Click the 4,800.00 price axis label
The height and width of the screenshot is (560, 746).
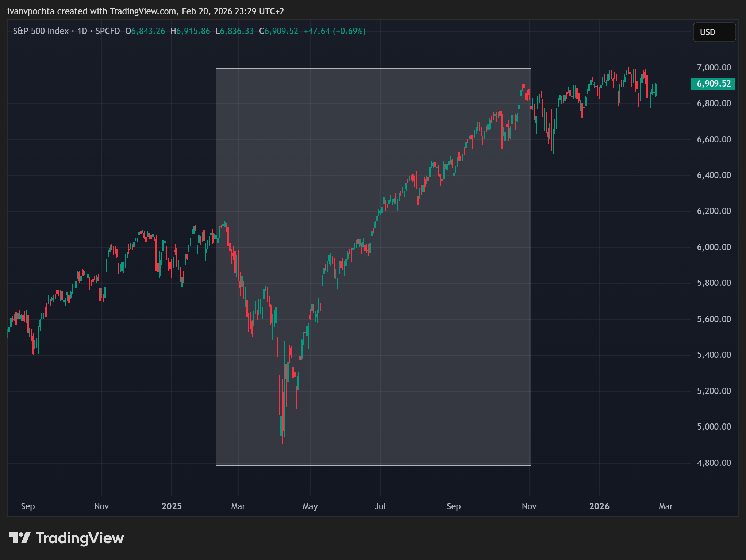(x=714, y=463)
